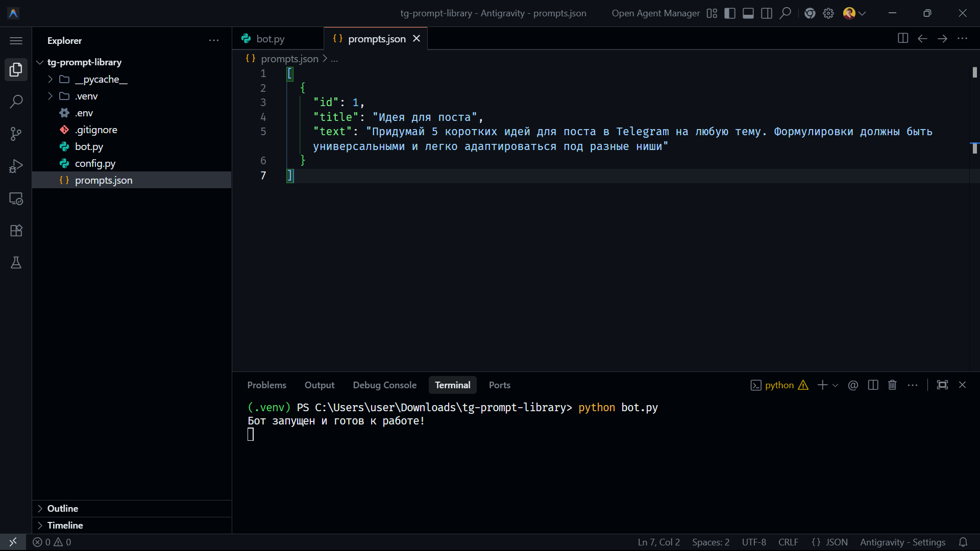The width and height of the screenshot is (980, 551).
Task: Switch to the Debug Console tab
Action: (384, 385)
